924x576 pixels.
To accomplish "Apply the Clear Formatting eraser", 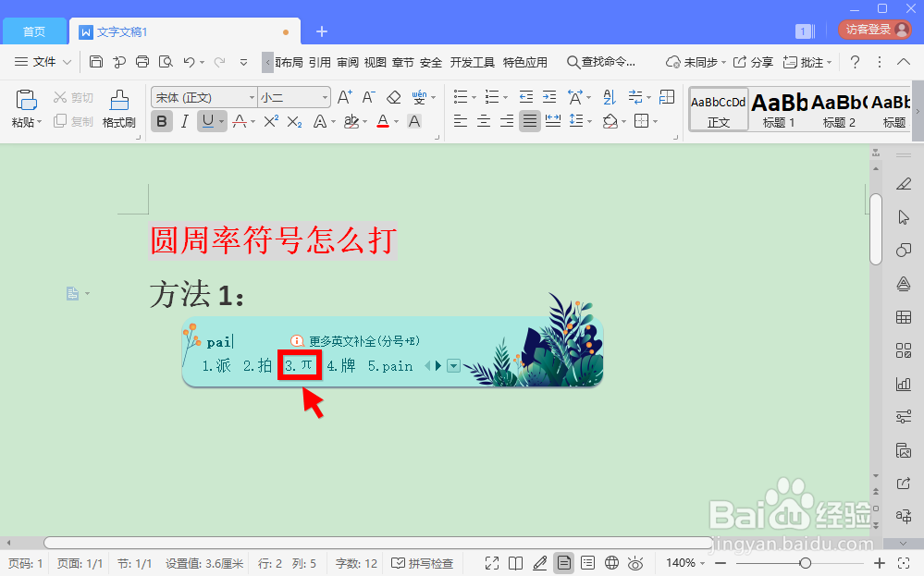I will [x=393, y=96].
